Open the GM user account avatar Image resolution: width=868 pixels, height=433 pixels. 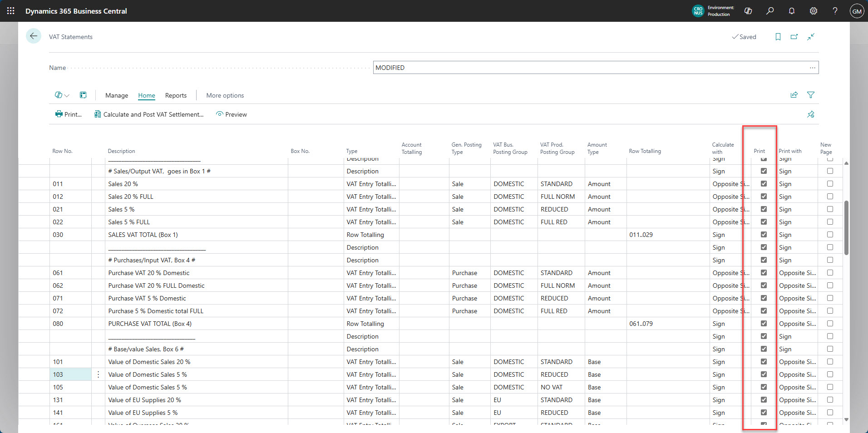[857, 11]
